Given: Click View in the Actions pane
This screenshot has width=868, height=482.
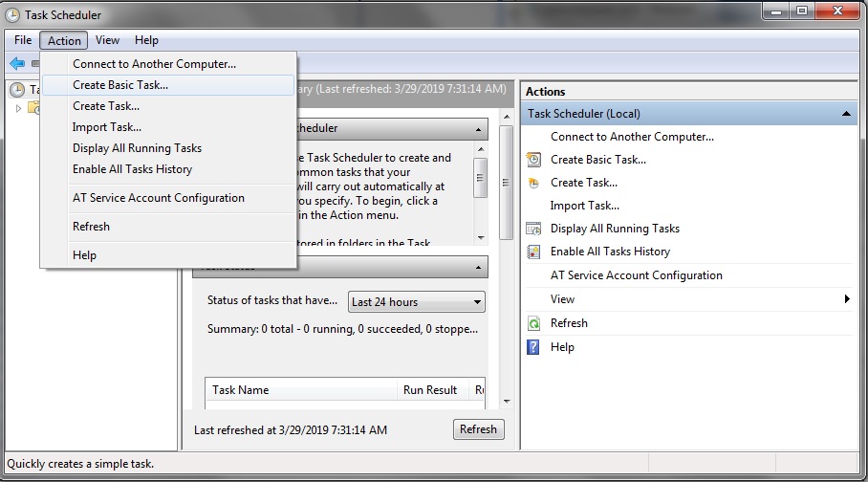Looking at the screenshot, I should click(562, 299).
